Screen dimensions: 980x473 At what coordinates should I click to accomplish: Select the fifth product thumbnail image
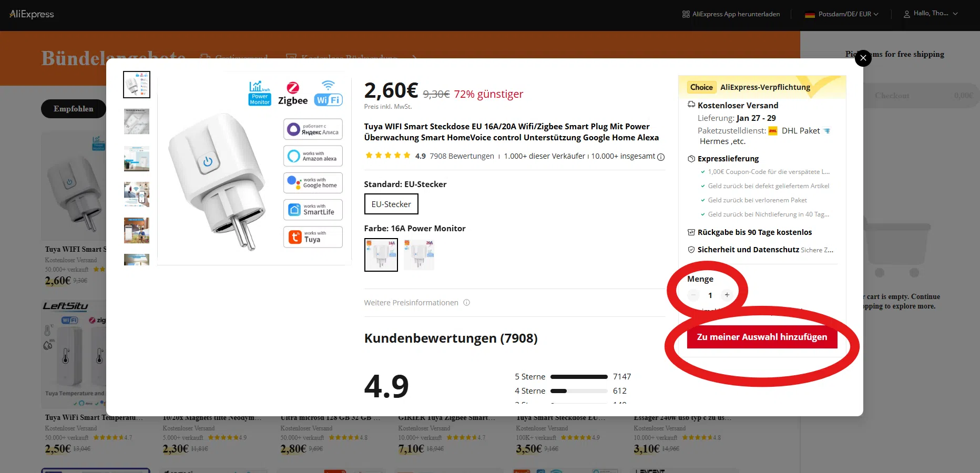coord(137,231)
